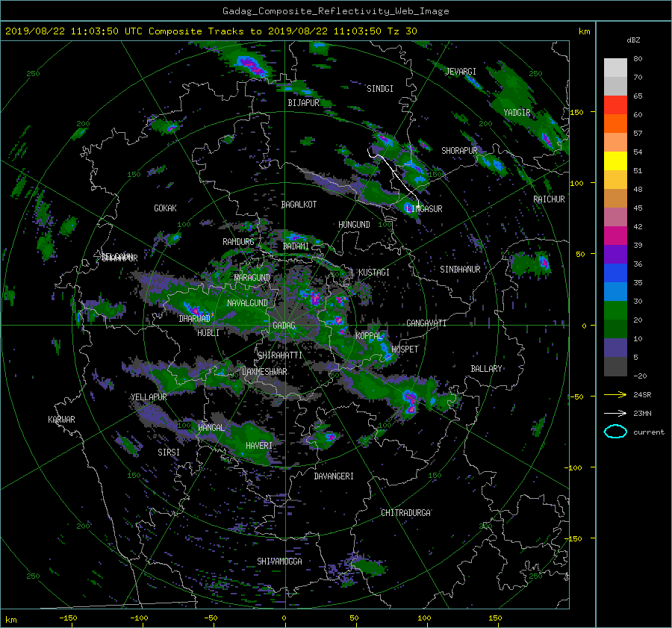Click the DAVANGERI city label

(334, 476)
